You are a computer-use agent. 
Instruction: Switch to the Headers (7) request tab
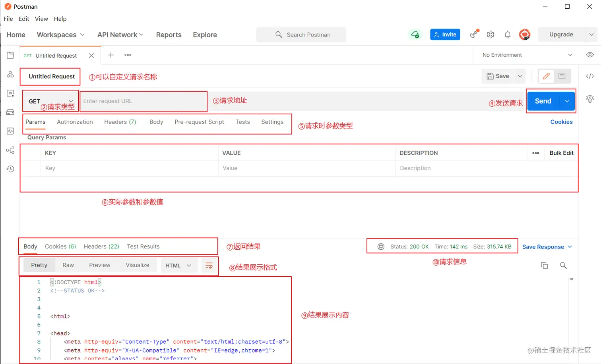click(x=120, y=122)
